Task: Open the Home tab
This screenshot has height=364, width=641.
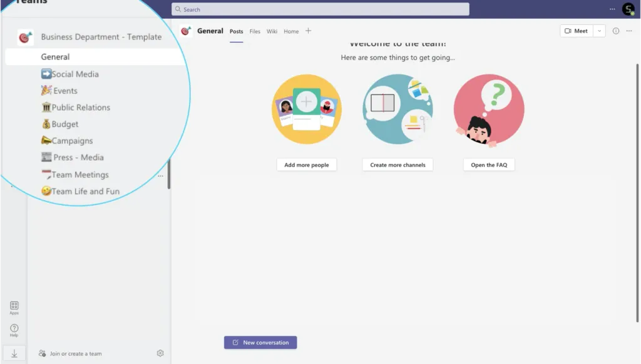Action: point(291,31)
